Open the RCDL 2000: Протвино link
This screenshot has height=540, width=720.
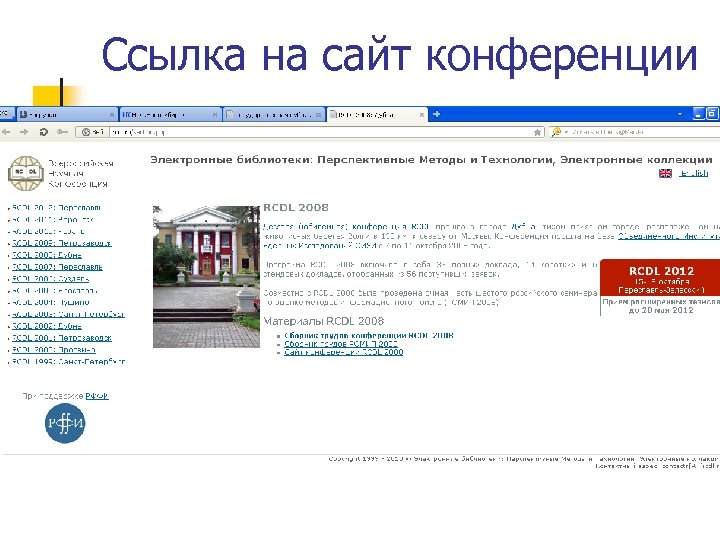pos(54,350)
